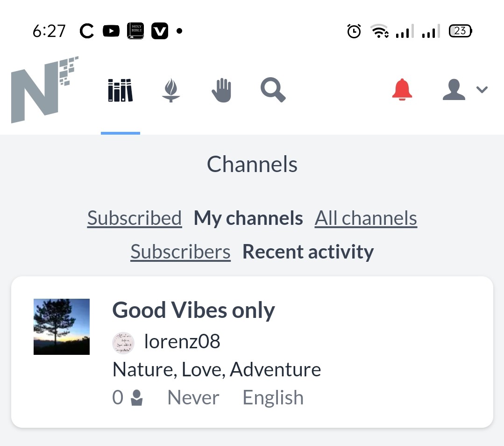The height and width of the screenshot is (446, 504).
Task: Click the tree sunset channel thumbnail
Action: tap(62, 327)
